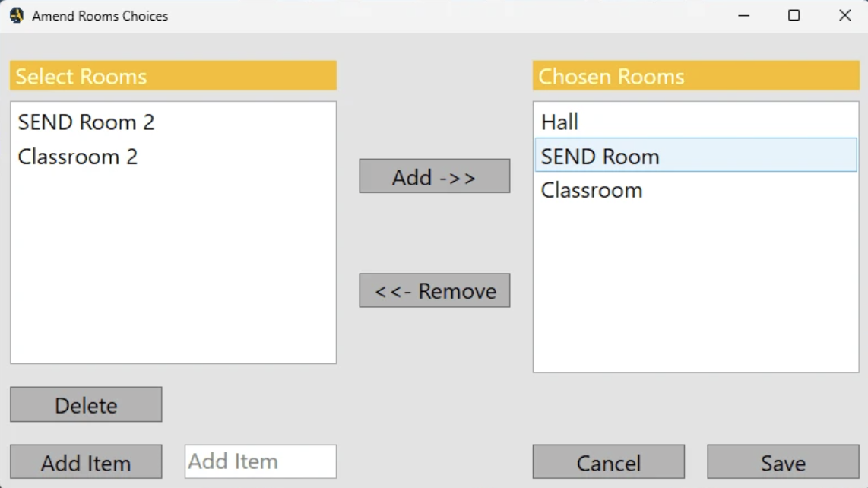Click the Chosen Rooms header label
Image resolution: width=868 pixels, height=488 pixels.
[x=611, y=76]
